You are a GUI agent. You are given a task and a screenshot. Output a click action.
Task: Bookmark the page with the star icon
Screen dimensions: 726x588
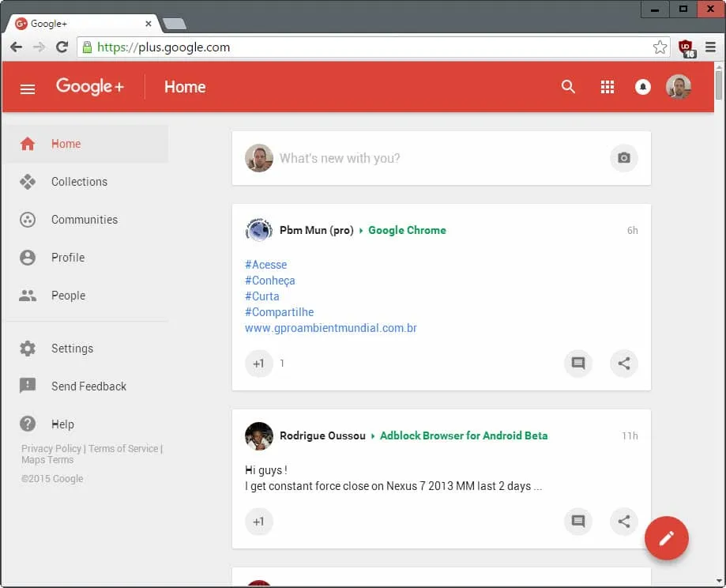[x=660, y=47]
